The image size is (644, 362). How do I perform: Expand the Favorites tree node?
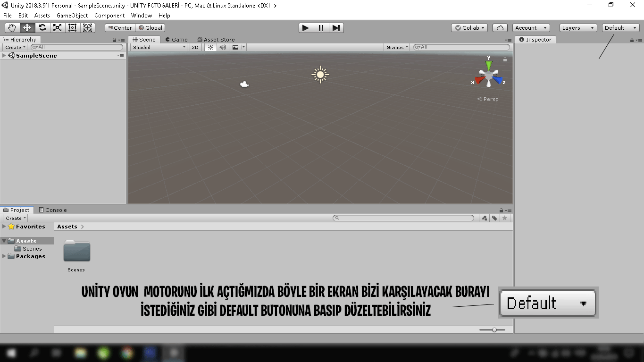[4, 227]
